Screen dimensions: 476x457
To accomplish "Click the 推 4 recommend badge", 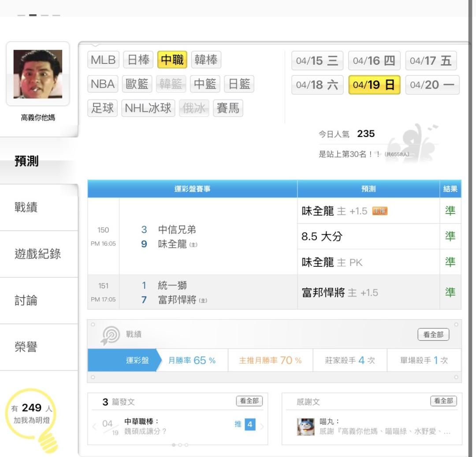I will 245,424.
